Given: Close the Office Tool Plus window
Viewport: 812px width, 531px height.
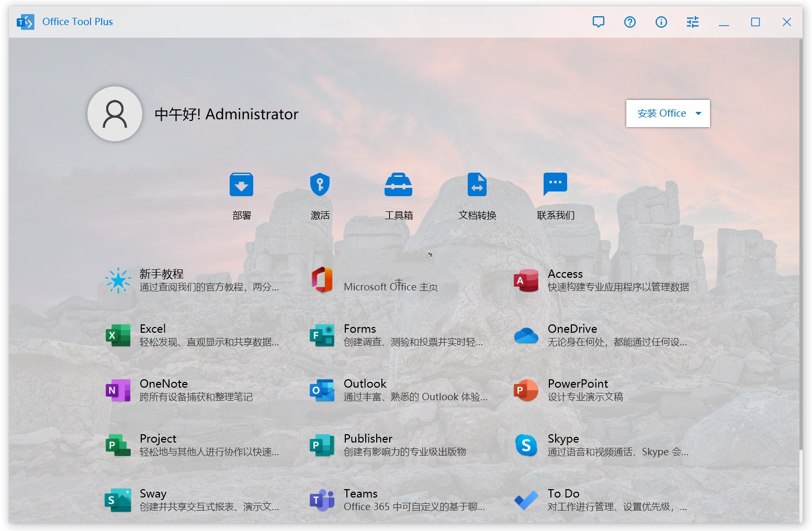Looking at the screenshot, I should (786, 22).
